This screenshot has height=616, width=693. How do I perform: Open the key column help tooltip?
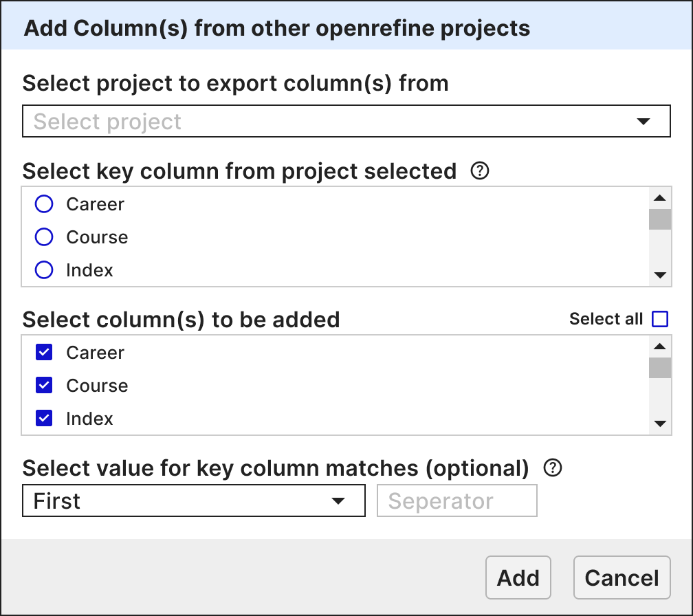pyautogui.click(x=481, y=170)
